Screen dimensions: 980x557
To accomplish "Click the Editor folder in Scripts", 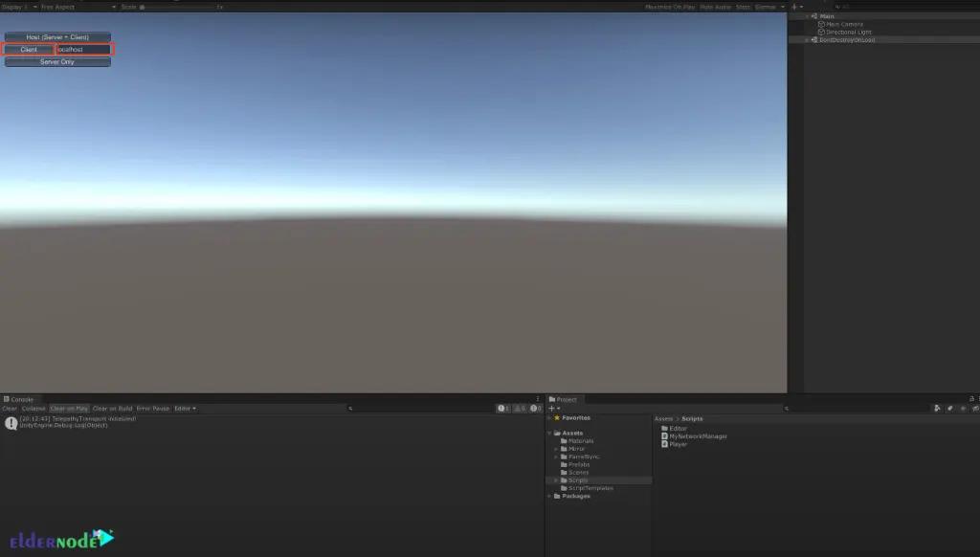I will (678, 429).
